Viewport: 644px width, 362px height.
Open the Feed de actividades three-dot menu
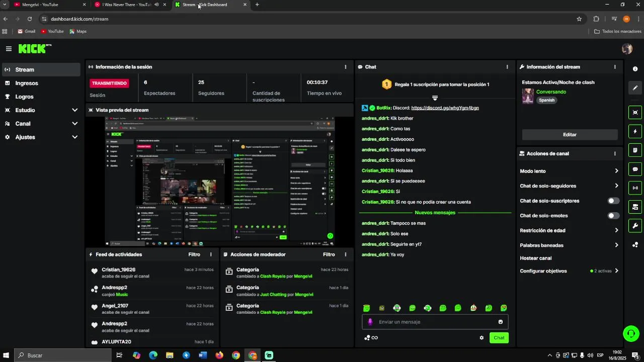point(211,254)
